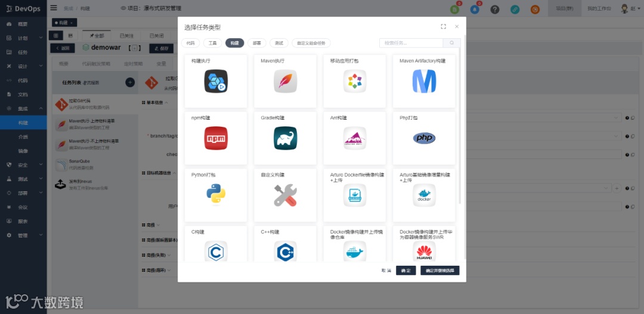
Task: Pick the Arturo Dockerfile镜像构建+上传 icon
Action: pyautogui.click(x=355, y=195)
